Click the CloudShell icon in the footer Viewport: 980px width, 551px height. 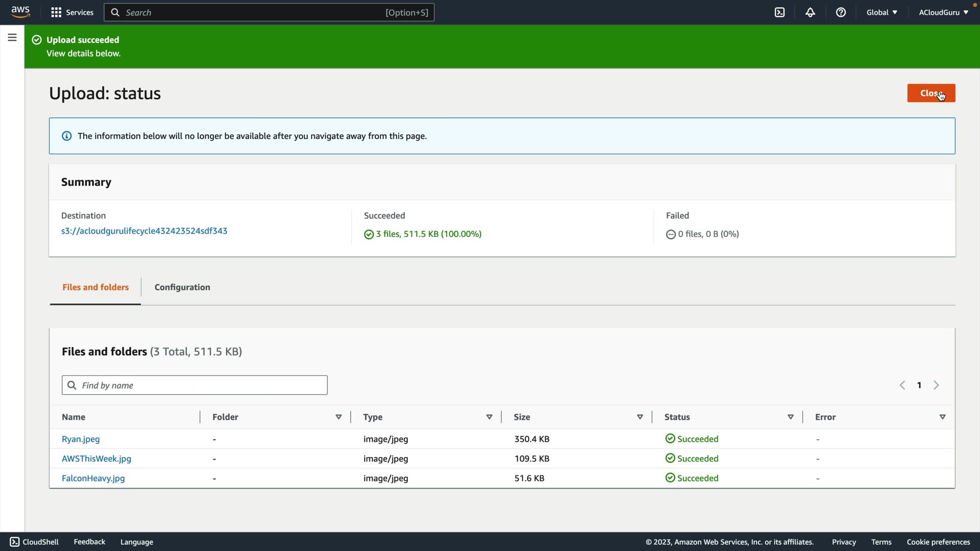point(15,542)
